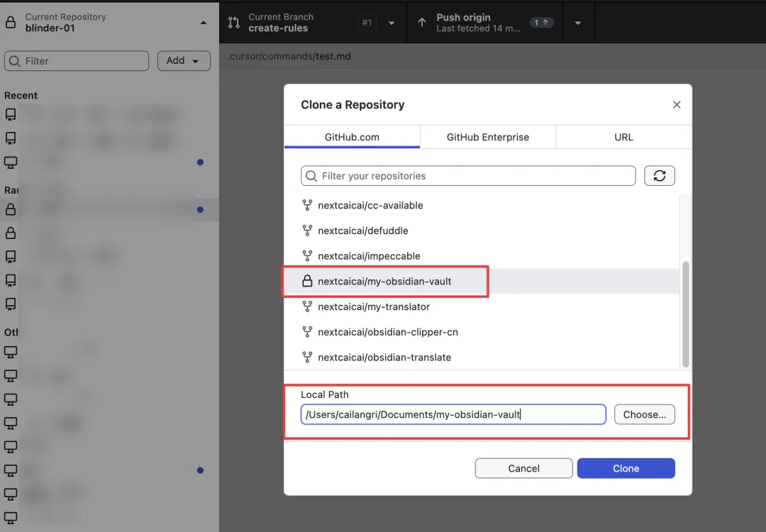Switch to the GitHub Enterprise tab
The width and height of the screenshot is (766, 532).
point(487,137)
